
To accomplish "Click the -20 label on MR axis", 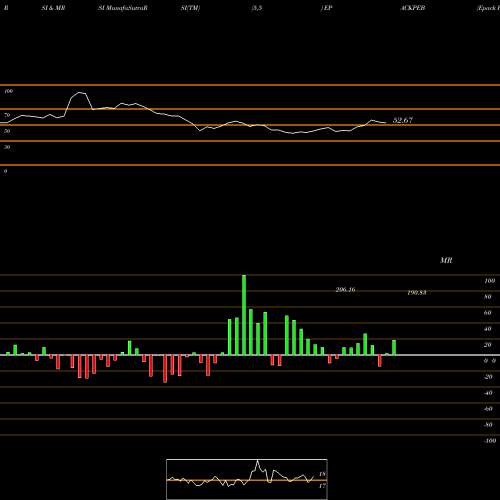I will (488, 377).
